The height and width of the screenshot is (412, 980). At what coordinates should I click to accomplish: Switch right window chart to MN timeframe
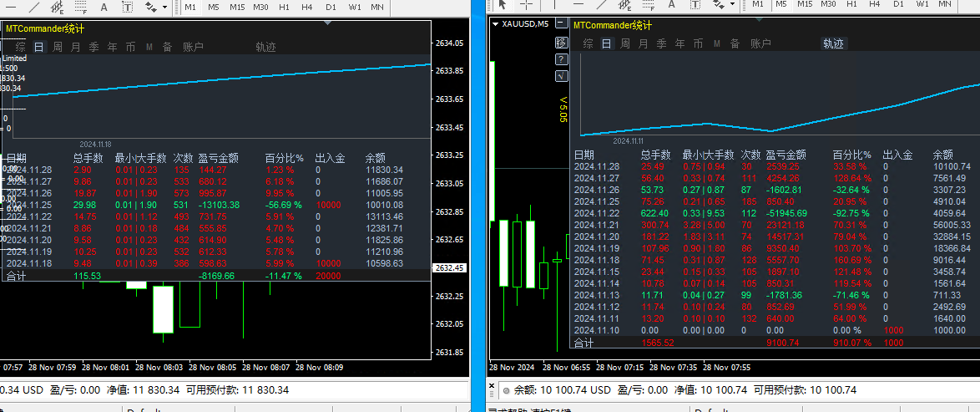point(945,4)
